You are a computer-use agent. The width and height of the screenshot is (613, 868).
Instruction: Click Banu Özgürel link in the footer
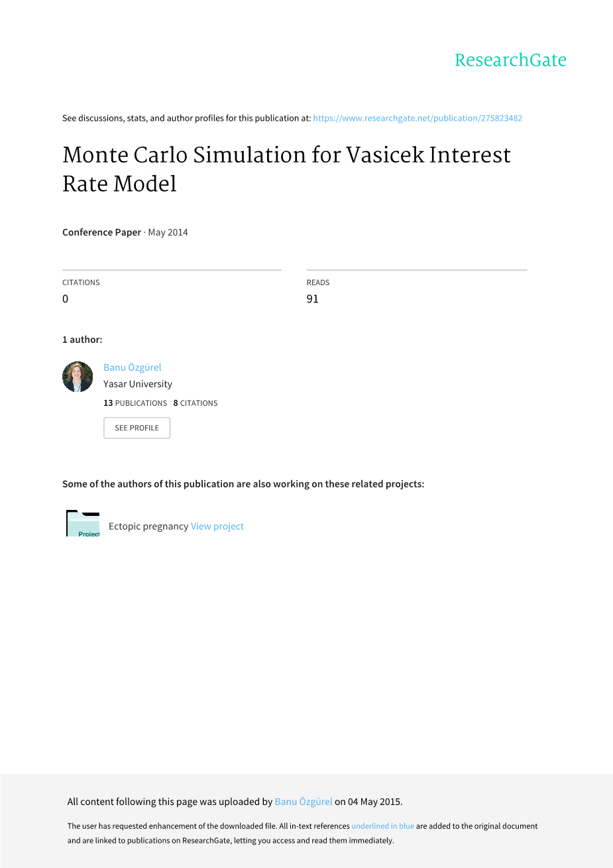tap(304, 802)
